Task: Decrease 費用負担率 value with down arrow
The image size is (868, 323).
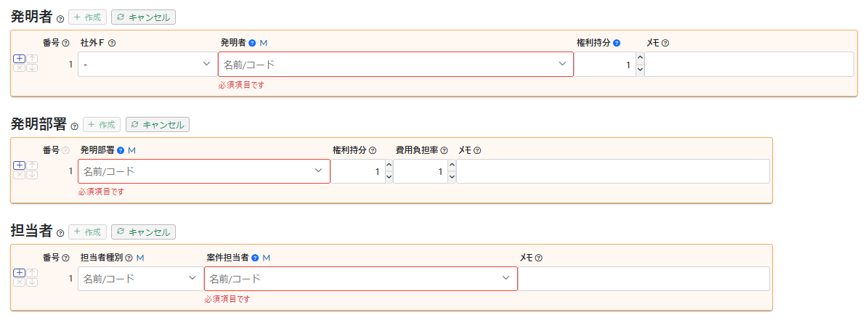Action: coord(453,178)
